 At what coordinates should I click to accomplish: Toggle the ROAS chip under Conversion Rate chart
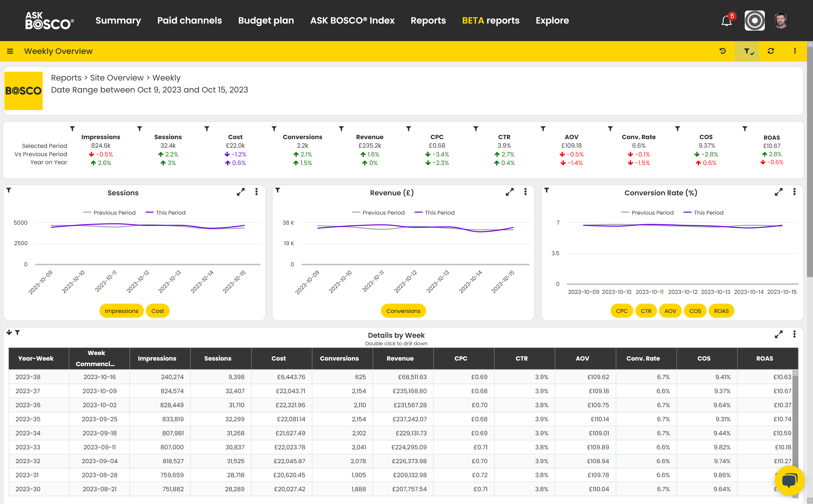pos(721,311)
